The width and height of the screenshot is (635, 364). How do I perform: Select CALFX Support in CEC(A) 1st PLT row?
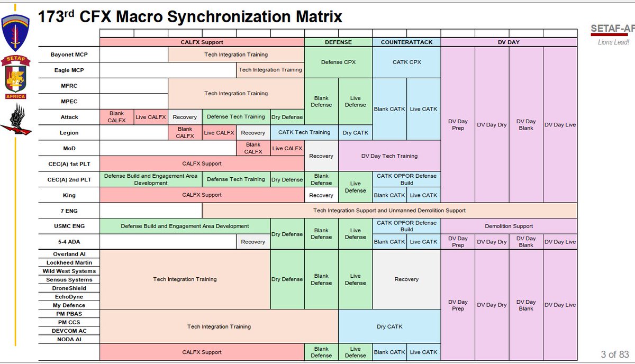(202, 164)
